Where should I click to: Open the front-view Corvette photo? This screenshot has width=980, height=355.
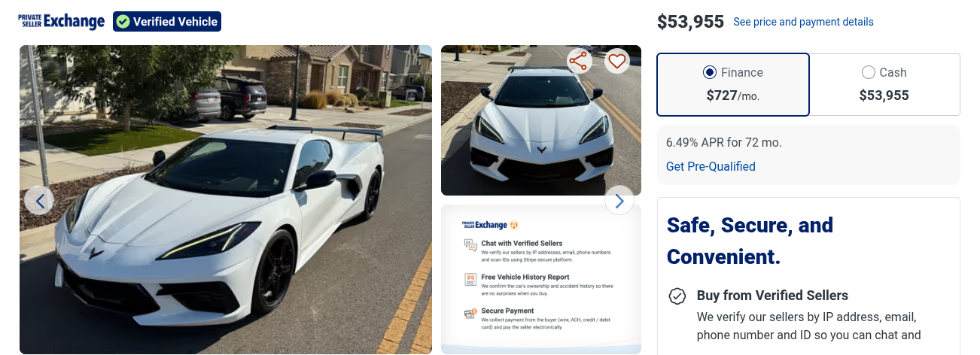click(541, 120)
